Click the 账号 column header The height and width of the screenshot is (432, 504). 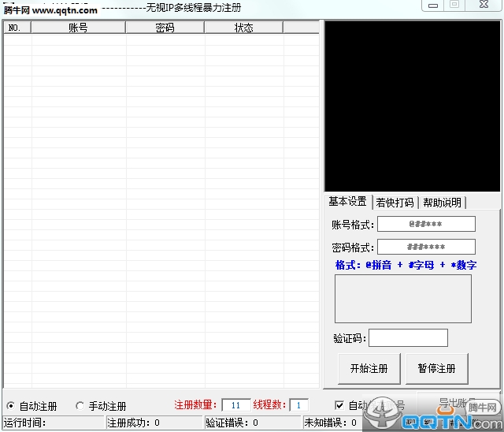pos(78,28)
